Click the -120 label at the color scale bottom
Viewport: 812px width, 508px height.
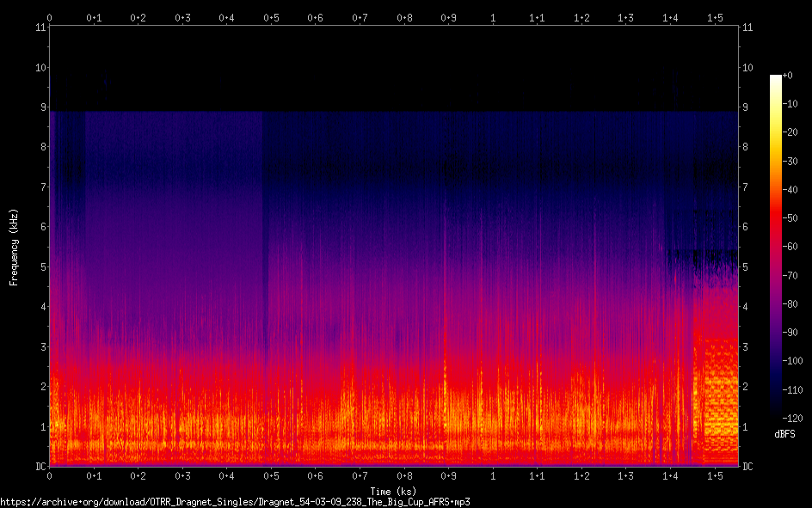(x=795, y=417)
